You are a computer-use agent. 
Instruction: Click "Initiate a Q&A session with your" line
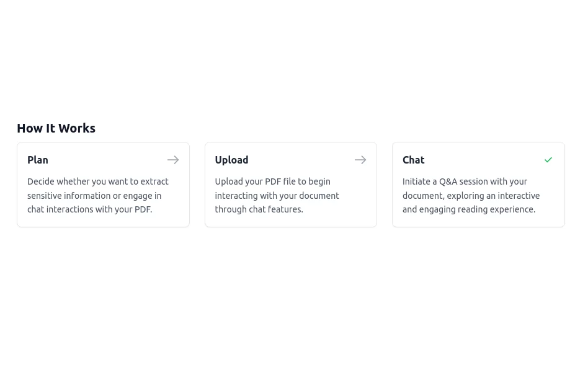465,181
